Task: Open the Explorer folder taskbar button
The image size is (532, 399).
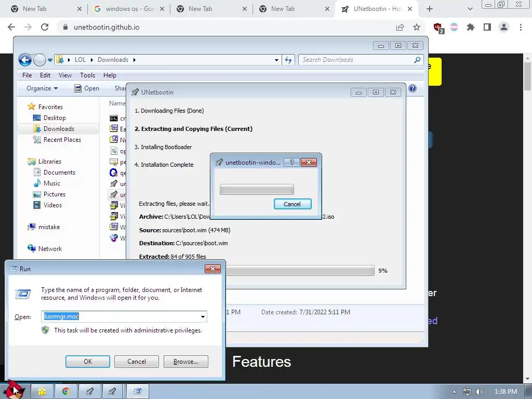Action: point(42,392)
